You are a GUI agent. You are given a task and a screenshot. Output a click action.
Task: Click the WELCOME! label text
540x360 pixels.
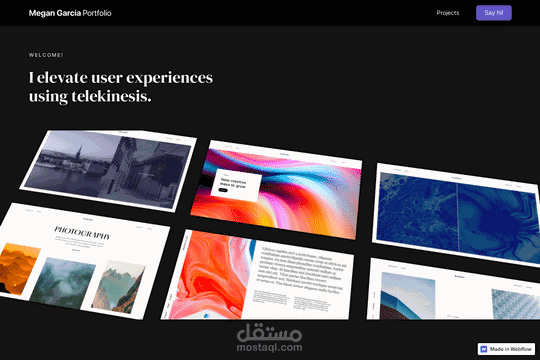point(46,55)
